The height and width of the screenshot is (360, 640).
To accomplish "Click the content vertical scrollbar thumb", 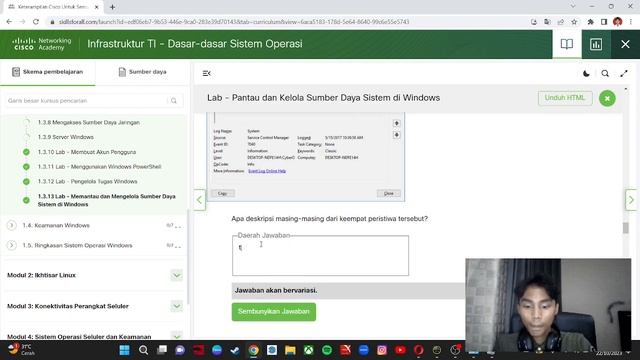I will click(x=626, y=228).
